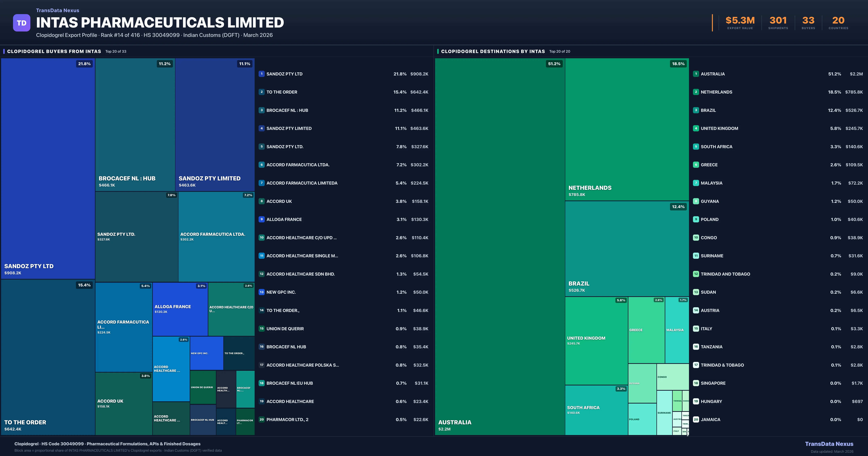Viewport: 868px width, 456px height.
Task: Click the TransData Nexus footer link
Action: pos(829,444)
